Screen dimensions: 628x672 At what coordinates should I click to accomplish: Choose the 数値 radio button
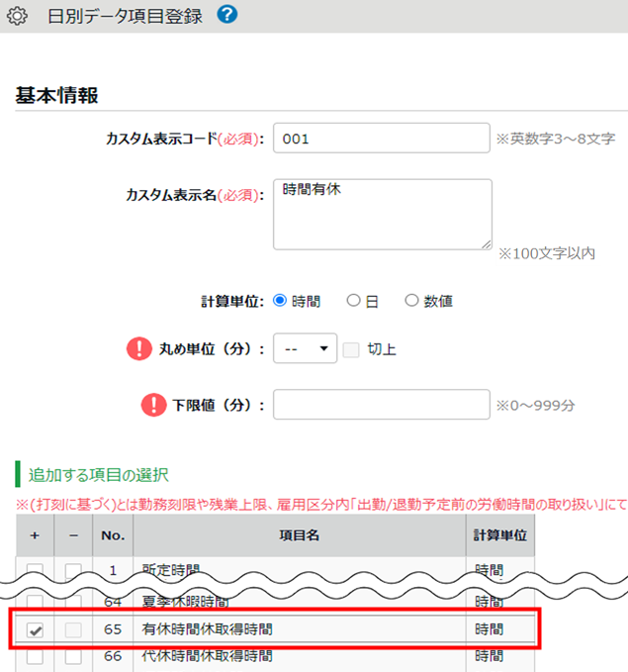coord(411,302)
